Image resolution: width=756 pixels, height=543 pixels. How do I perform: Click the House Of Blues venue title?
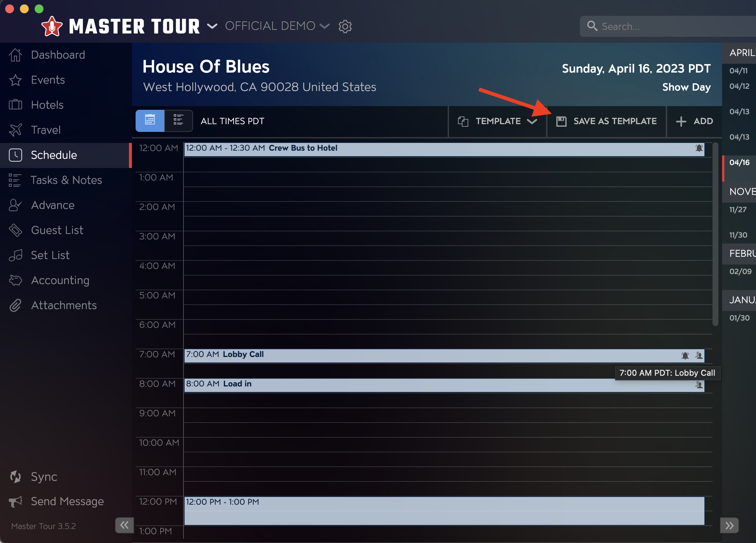206,67
